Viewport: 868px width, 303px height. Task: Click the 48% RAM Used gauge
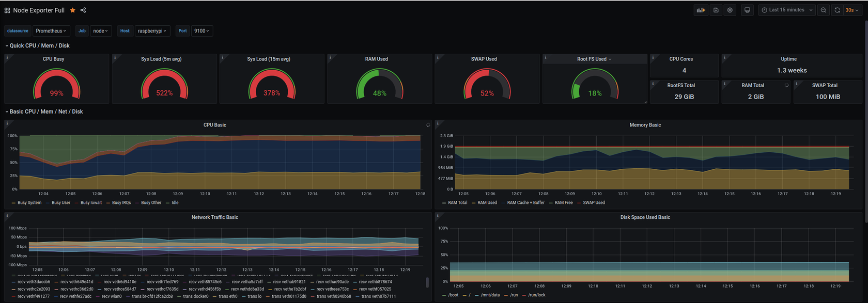[379, 84]
